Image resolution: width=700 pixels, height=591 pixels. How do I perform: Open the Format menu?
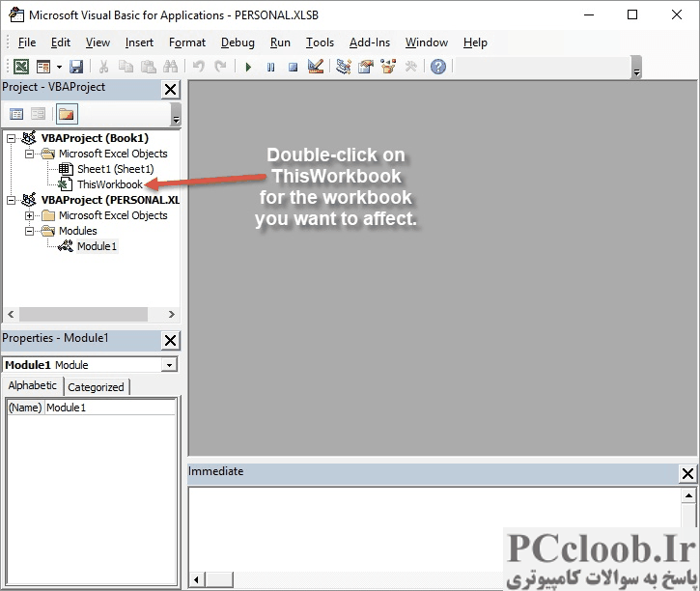click(x=187, y=42)
